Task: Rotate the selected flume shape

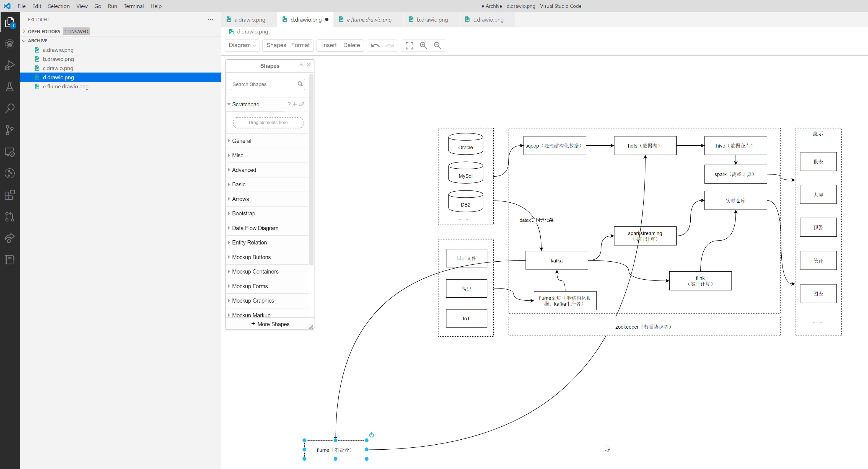Action: (x=371, y=435)
